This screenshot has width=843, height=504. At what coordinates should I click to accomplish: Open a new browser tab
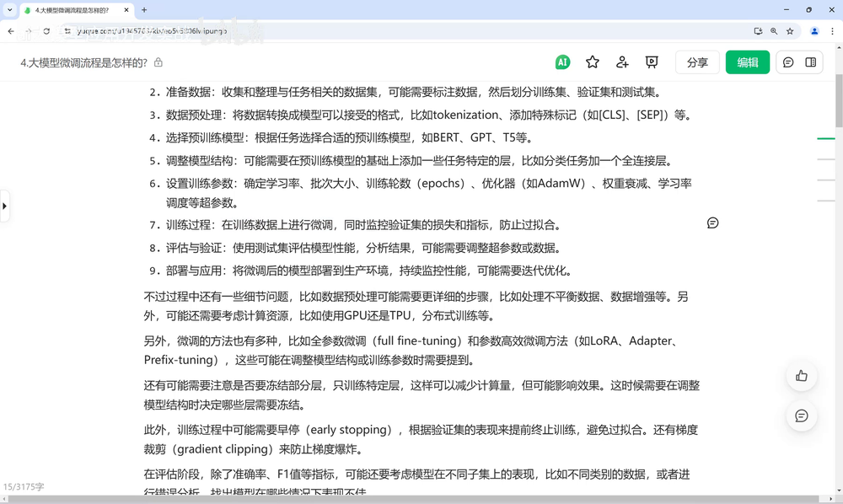144,9
